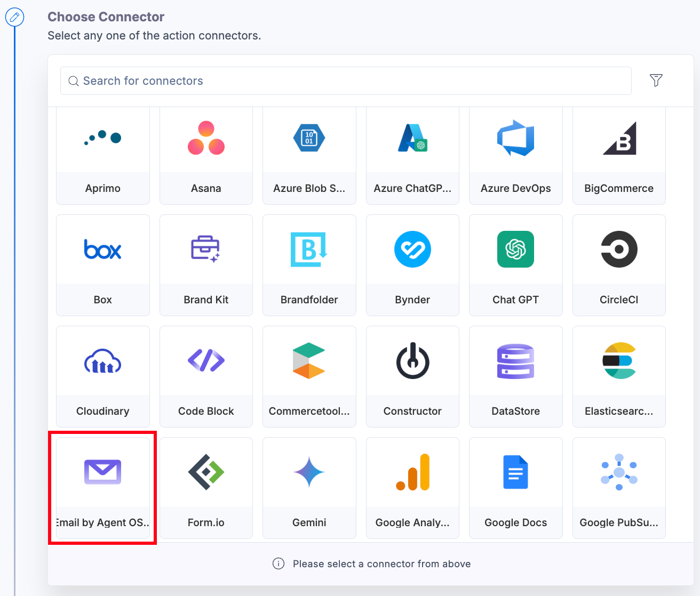Screen dimensions: 700x596
Task: Select the CircleCI connector
Action: pyautogui.click(x=619, y=265)
